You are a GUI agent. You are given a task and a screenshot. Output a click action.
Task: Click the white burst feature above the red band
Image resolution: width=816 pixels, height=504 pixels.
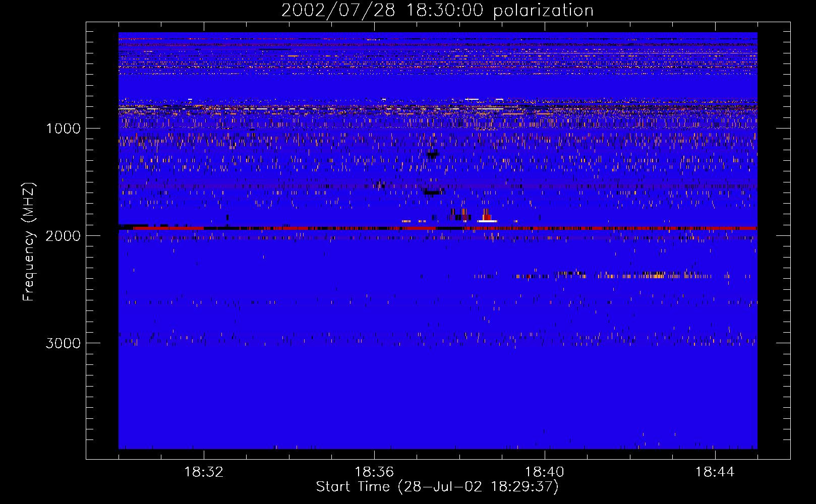tap(487, 221)
